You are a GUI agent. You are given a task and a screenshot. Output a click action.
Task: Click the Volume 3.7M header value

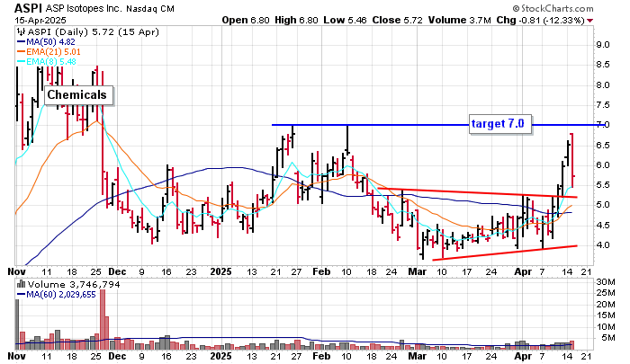tap(460, 20)
